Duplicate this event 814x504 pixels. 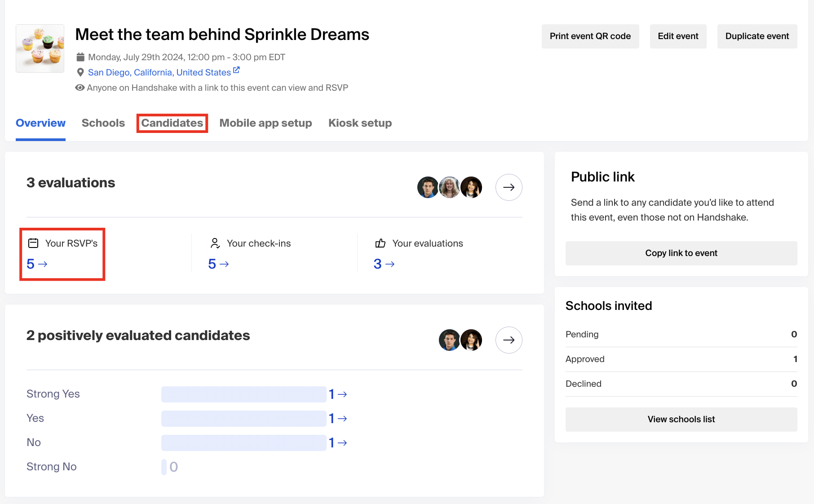click(x=757, y=36)
